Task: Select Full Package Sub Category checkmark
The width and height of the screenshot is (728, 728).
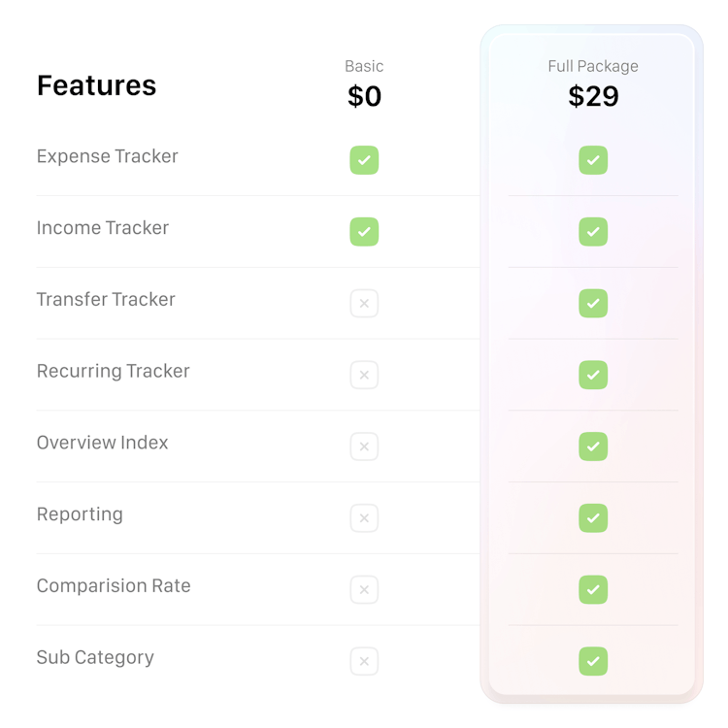Action: tap(593, 661)
